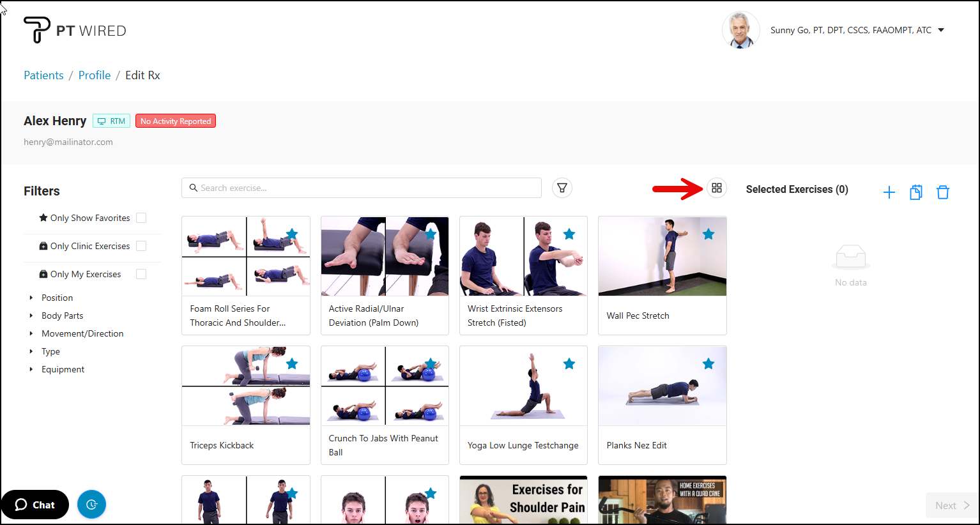Go to Profile breadcrumb link
This screenshot has height=525, width=980.
pyautogui.click(x=95, y=75)
